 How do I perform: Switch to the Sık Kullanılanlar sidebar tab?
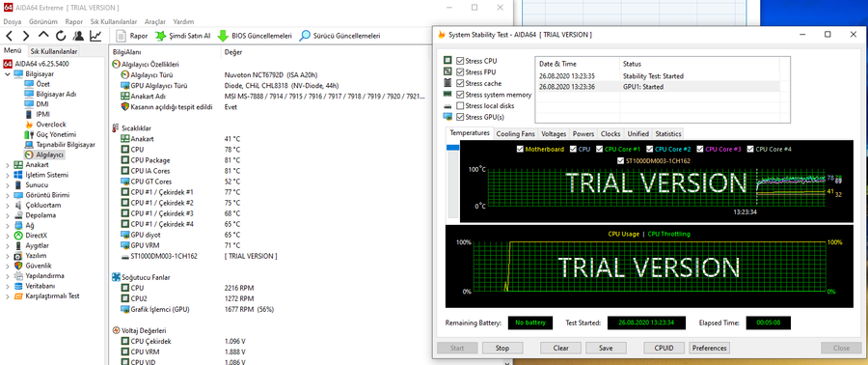[x=54, y=51]
